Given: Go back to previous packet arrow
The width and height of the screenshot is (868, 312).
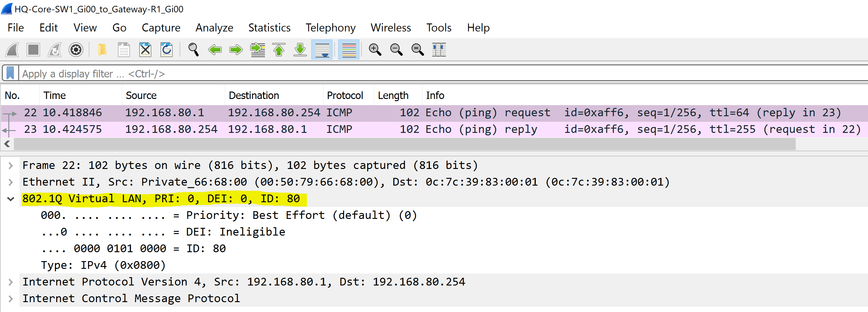Looking at the screenshot, I should (x=215, y=50).
